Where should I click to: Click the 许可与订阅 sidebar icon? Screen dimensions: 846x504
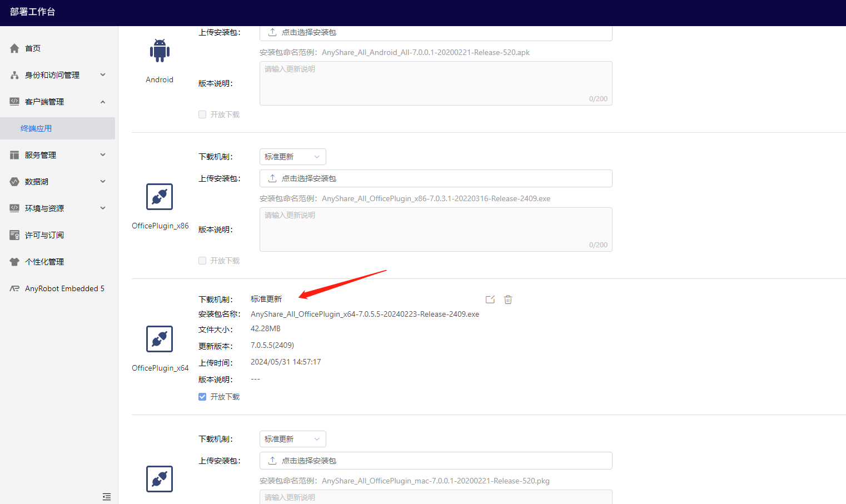[x=14, y=235]
